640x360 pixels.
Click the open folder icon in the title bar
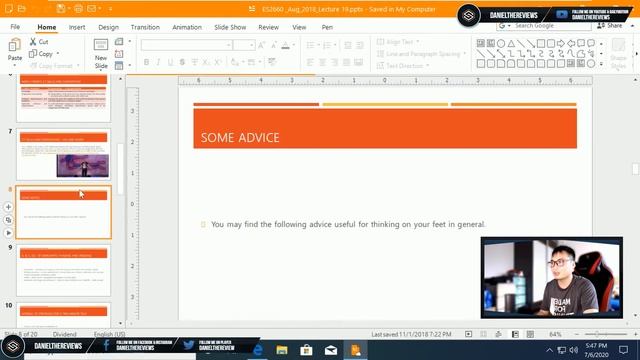point(22,9)
